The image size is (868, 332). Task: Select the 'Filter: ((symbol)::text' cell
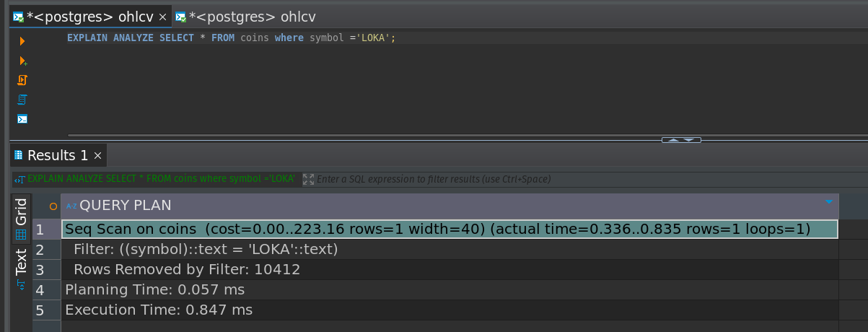click(450, 250)
